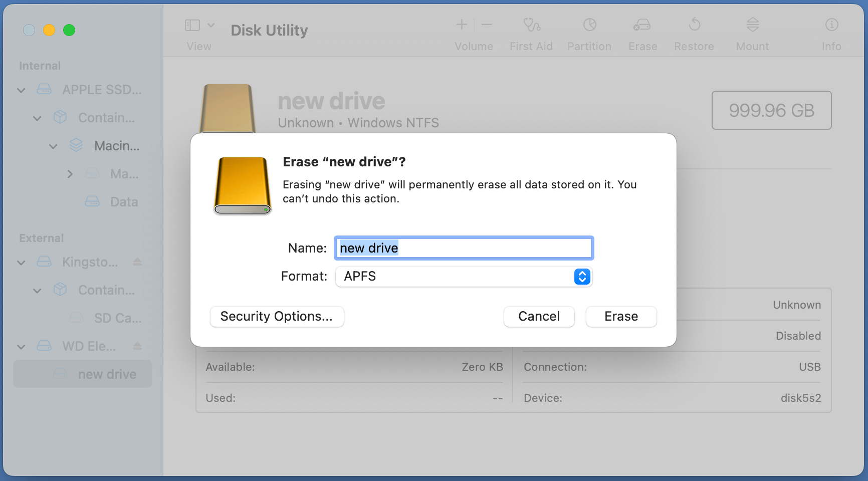Open the Info panel icon

click(831, 30)
